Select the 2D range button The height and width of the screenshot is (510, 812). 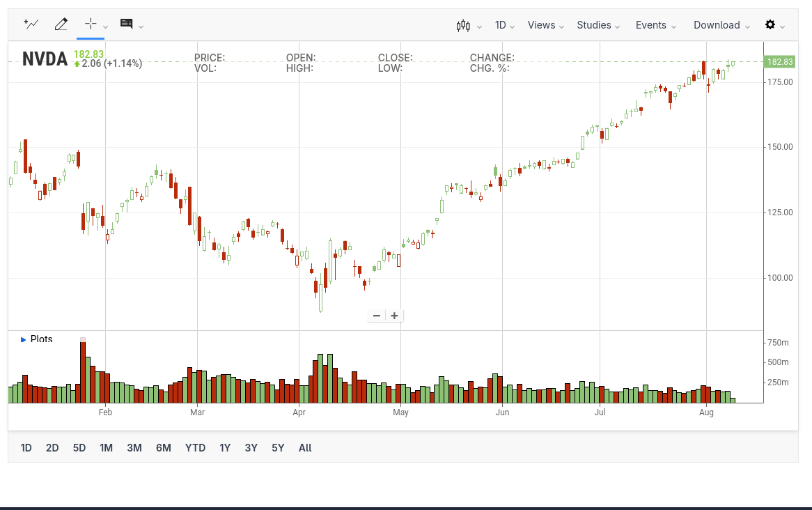tap(52, 448)
